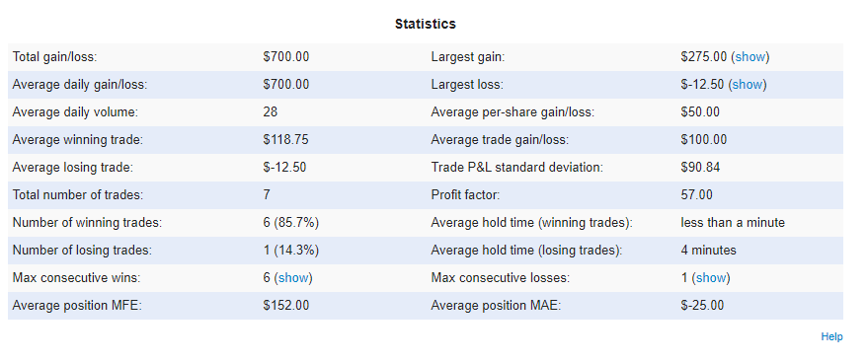Select the Trade P&L standard deviation value
Viewport: 868px width, 363px height.
pos(700,167)
